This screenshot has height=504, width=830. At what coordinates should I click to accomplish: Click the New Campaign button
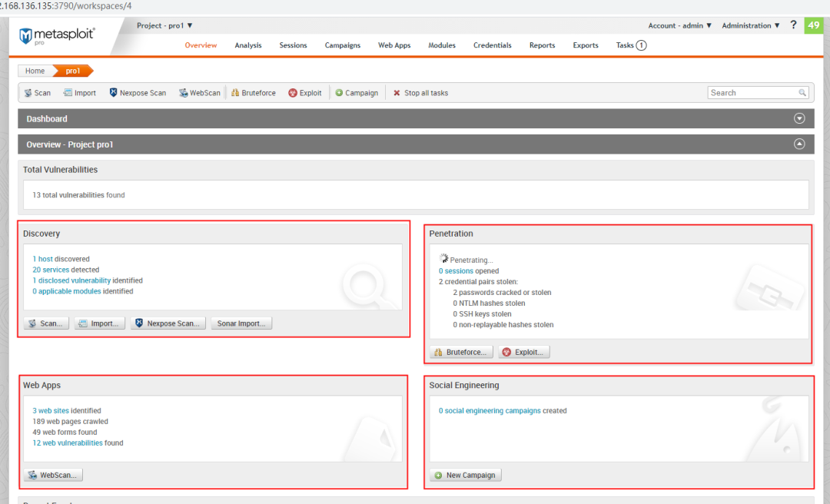coord(465,476)
